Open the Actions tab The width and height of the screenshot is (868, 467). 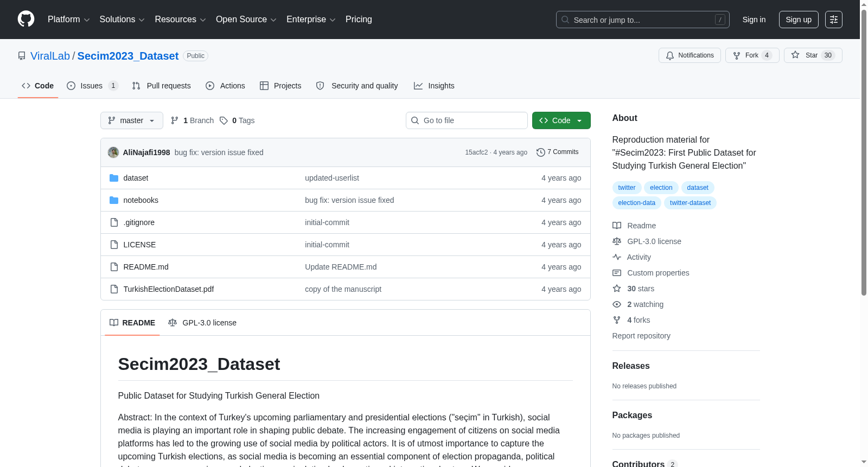pos(226,86)
